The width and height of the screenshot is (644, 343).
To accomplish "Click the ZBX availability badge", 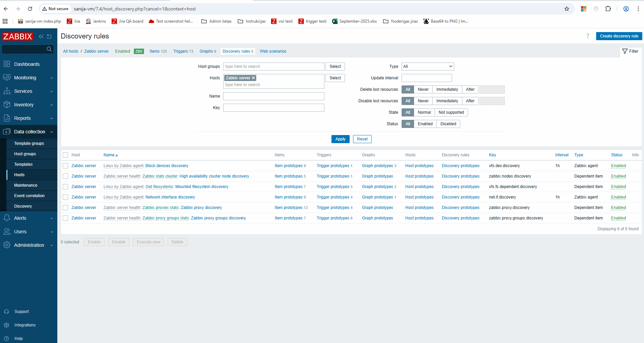I will pyautogui.click(x=139, y=51).
